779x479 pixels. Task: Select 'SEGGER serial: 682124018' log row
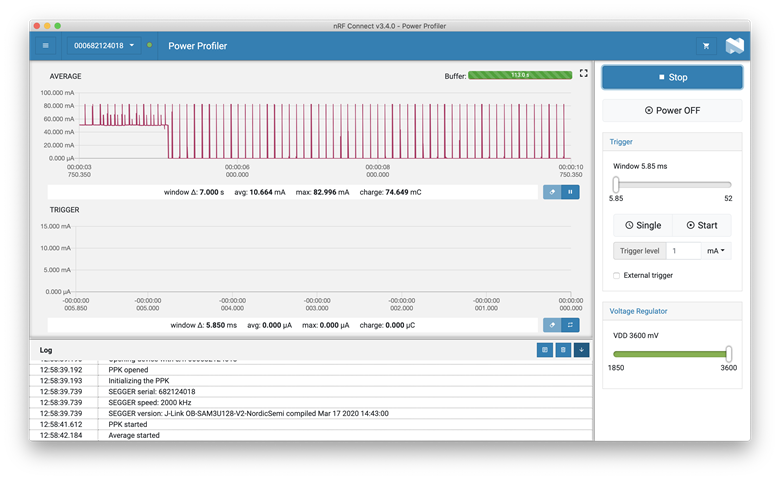click(311, 392)
